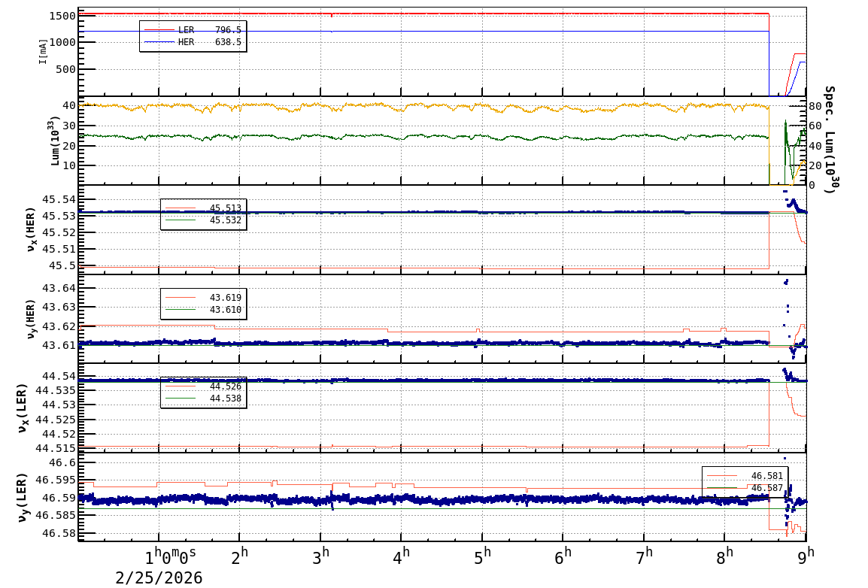Click the 44.54 axis tick
Viewport: 868px width, 588px height.
(59, 376)
